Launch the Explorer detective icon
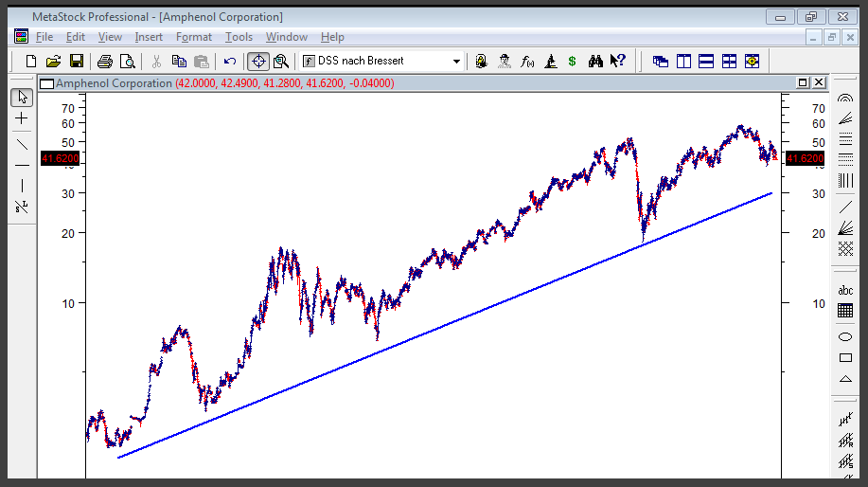Screen dimensions: 868x487 pyautogui.click(x=505, y=61)
